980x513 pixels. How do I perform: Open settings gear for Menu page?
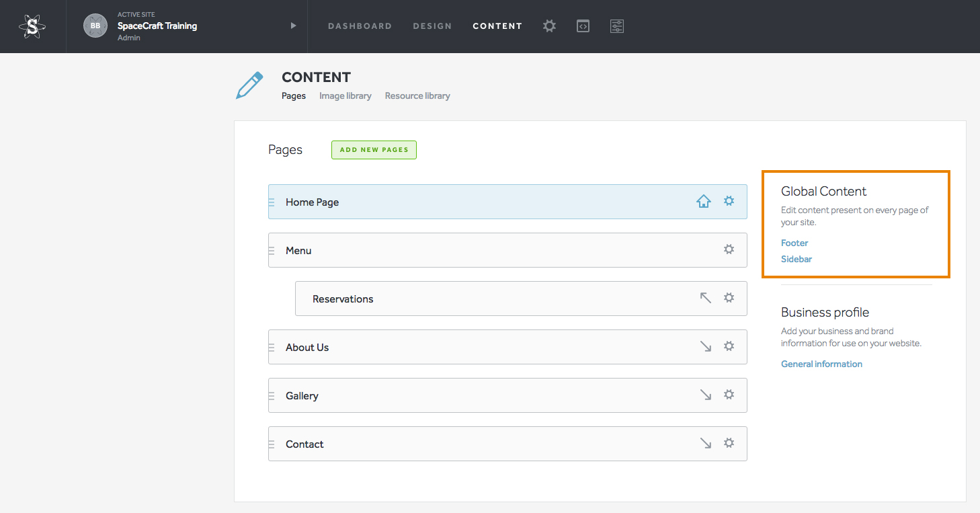coord(729,249)
